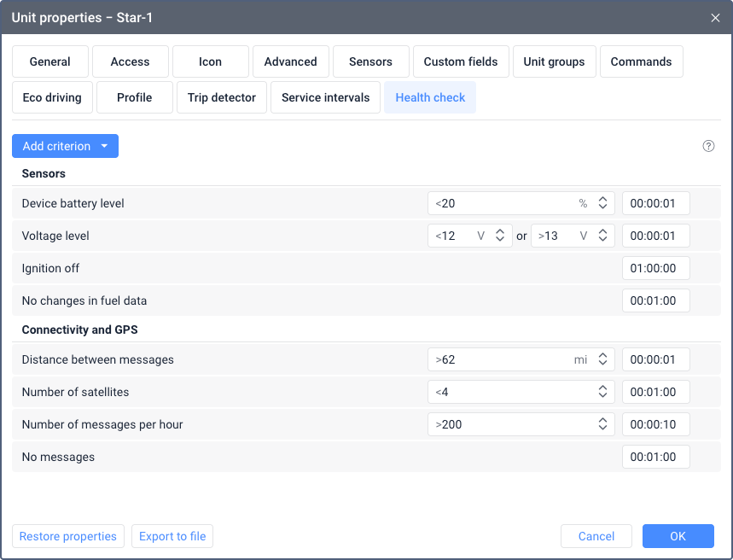Image resolution: width=733 pixels, height=560 pixels.
Task: Click Restore properties button
Action: pyautogui.click(x=68, y=536)
